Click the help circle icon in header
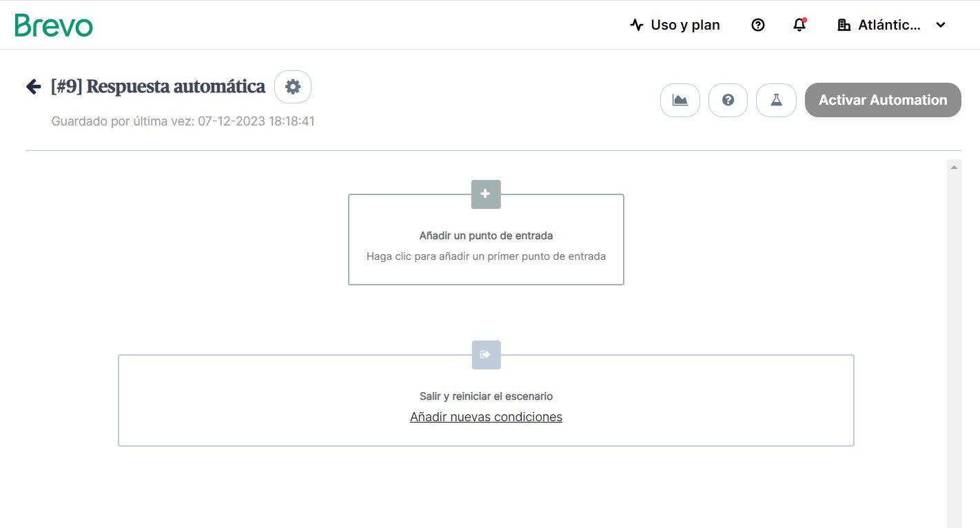Image resolution: width=980 pixels, height=528 pixels. point(758,25)
